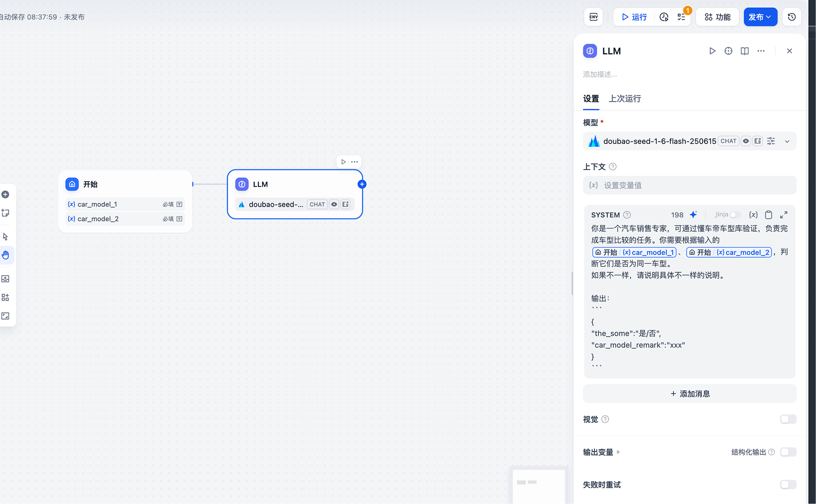
Task: Run this LLM step from panel header
Action: [x=712, y=51]
